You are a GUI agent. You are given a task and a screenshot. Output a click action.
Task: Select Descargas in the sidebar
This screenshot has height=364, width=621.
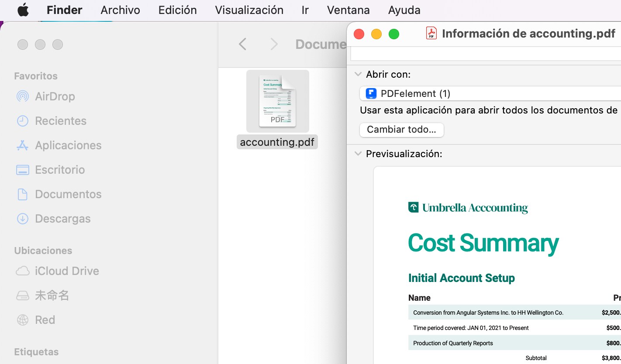pos(63,219)
